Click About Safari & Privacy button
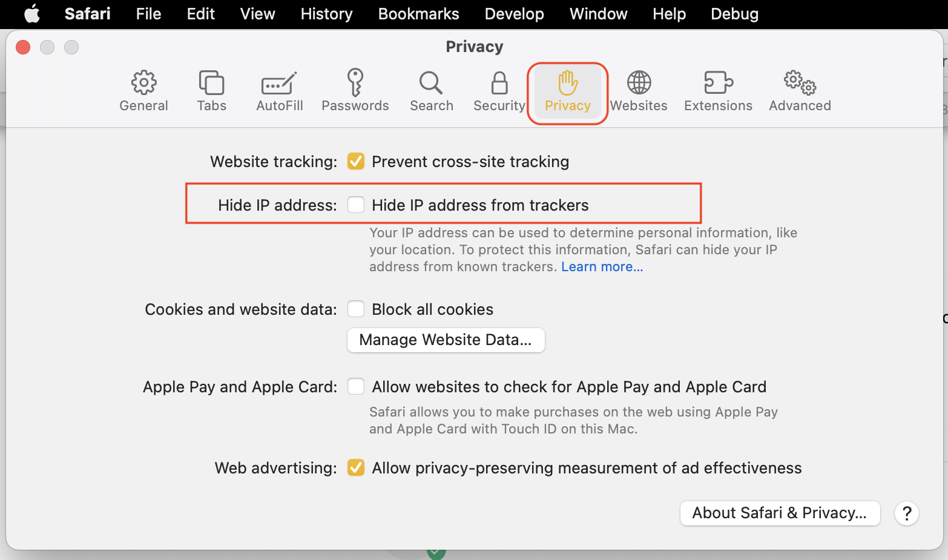Viewport: 948px width, 560px height. pos(780,513)
